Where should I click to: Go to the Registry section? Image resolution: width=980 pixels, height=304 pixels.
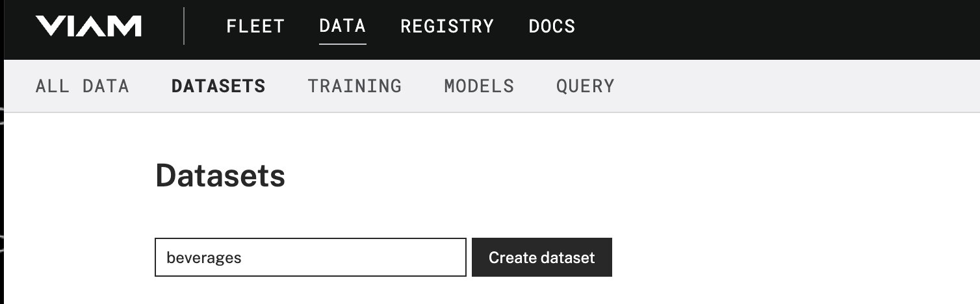447,26
